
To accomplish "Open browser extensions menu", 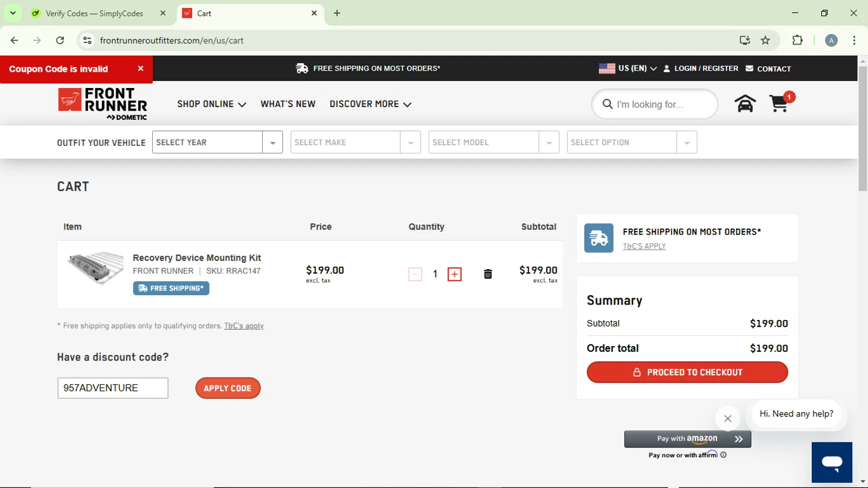I will point(797,41).
